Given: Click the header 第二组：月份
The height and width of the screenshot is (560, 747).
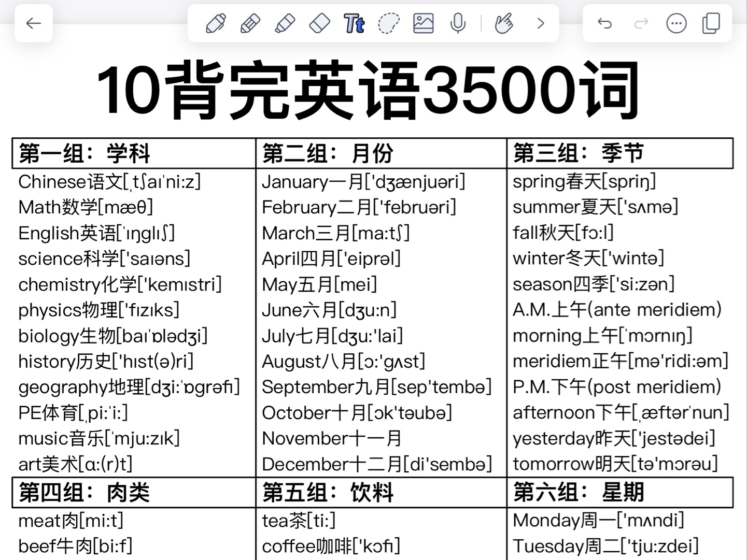Looking at the screenshot, I should coord(328,153).
